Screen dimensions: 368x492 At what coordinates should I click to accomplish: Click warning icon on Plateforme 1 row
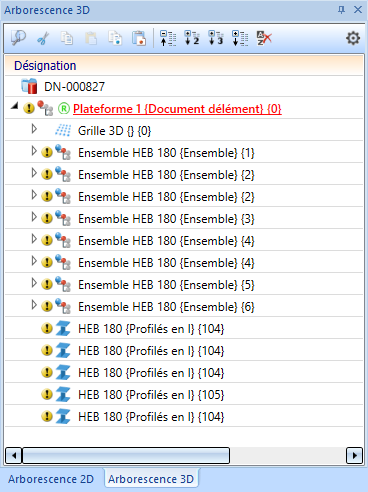29,108
